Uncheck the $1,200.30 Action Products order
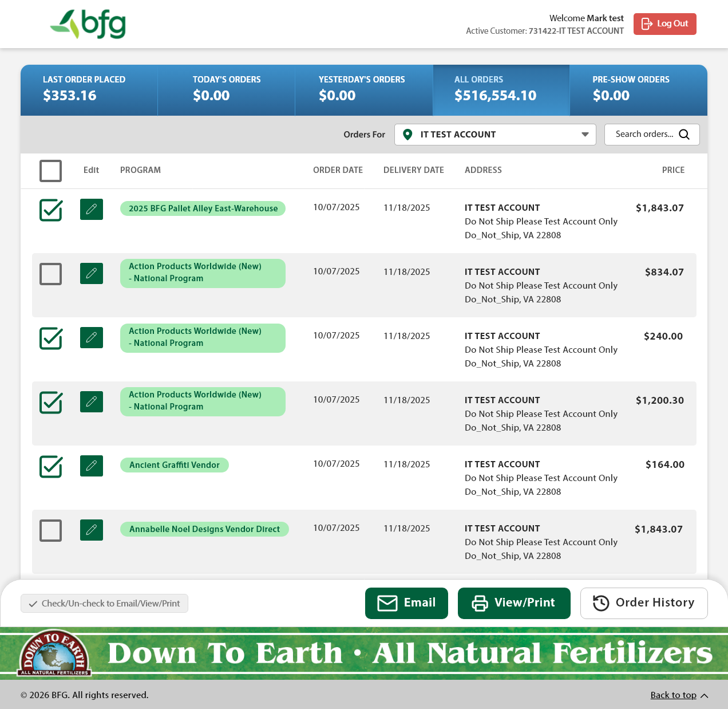Viewport: 728px width, 709px height. click(51, 402)
